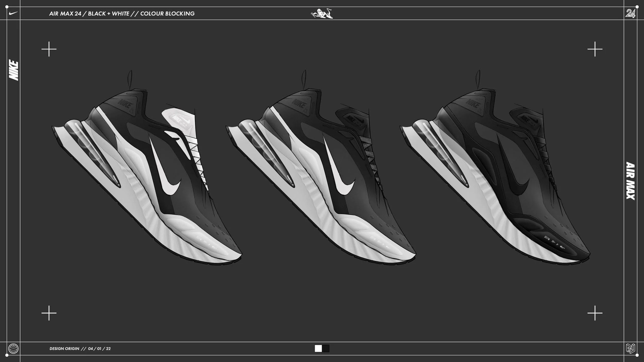This screenshot has height=362, width=644.
Task: Select the white colour swatch at bottom center
Action: tap(318, 349)
